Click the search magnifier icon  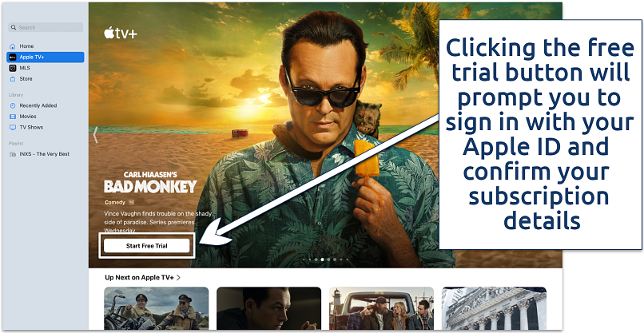tap(14, 27)
